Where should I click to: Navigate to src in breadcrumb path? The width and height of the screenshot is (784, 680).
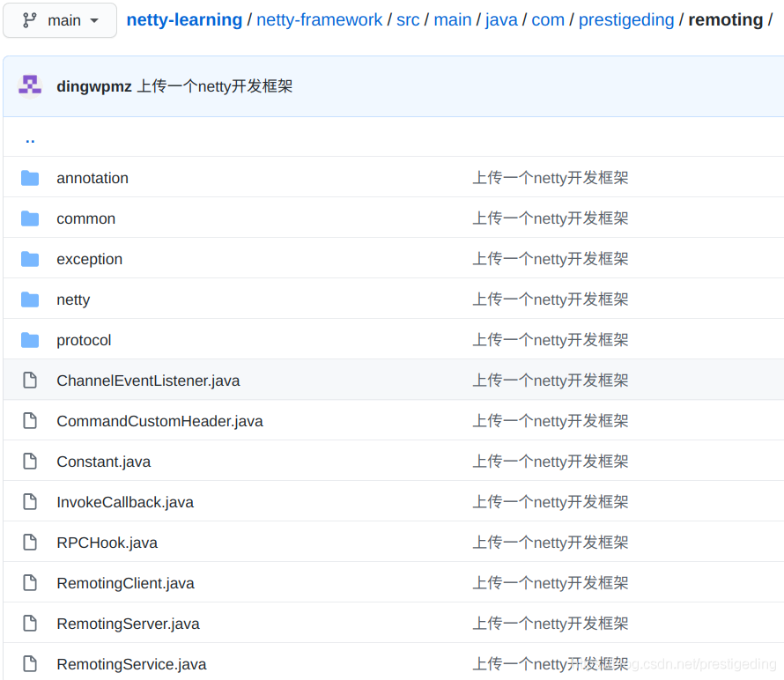(x=408, y=19)
